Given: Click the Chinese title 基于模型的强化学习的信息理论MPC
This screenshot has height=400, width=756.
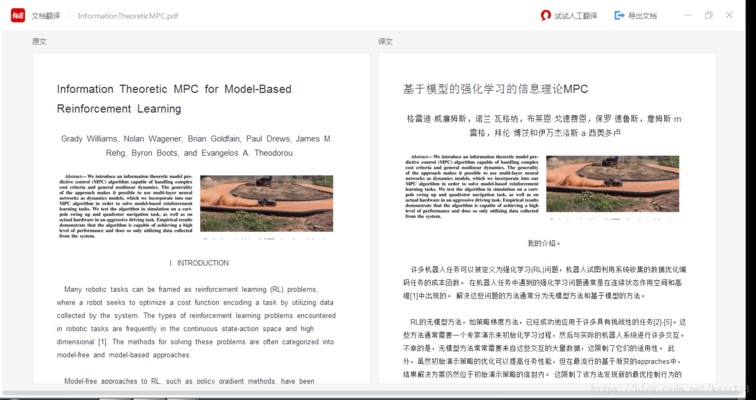Looking at the screenshot, I should (496, 89).
